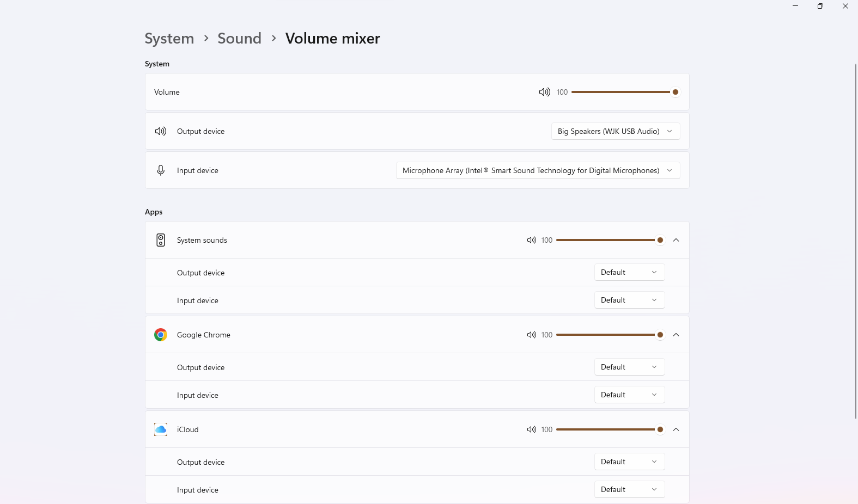Open System sounds Output device Default dropdown
This screenshot has height=504, width=858.
(629, 272)
